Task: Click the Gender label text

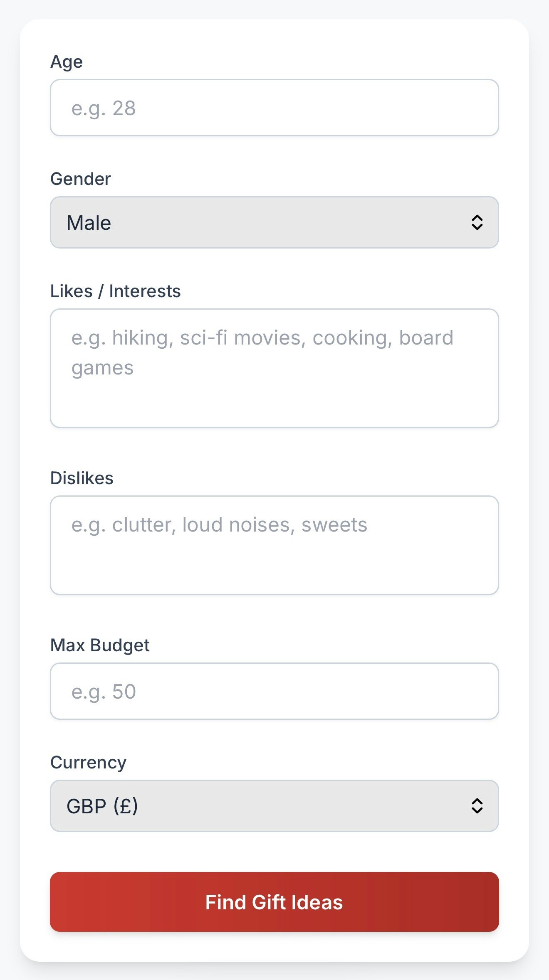Action: click(x=80, y=179)
